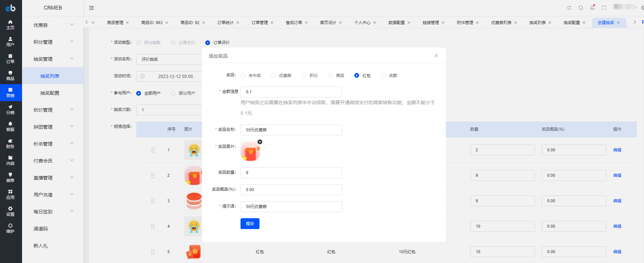The width and height of the screenshot is (644, 263).
Task: Select the 红包 prize option
Action: tap(362, 75)
